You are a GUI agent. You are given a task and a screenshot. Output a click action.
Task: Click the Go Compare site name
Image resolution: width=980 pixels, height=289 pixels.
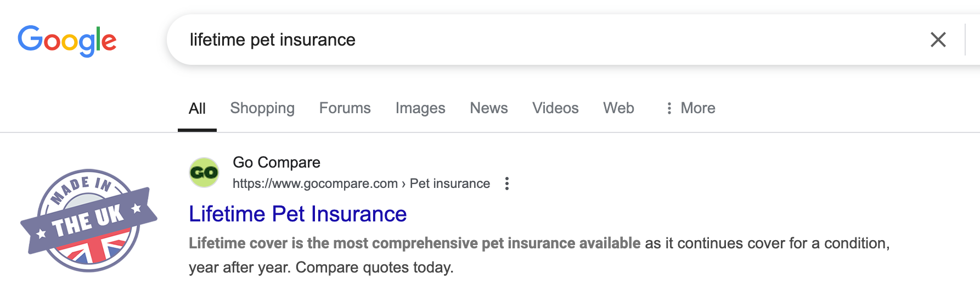(277, 163)
